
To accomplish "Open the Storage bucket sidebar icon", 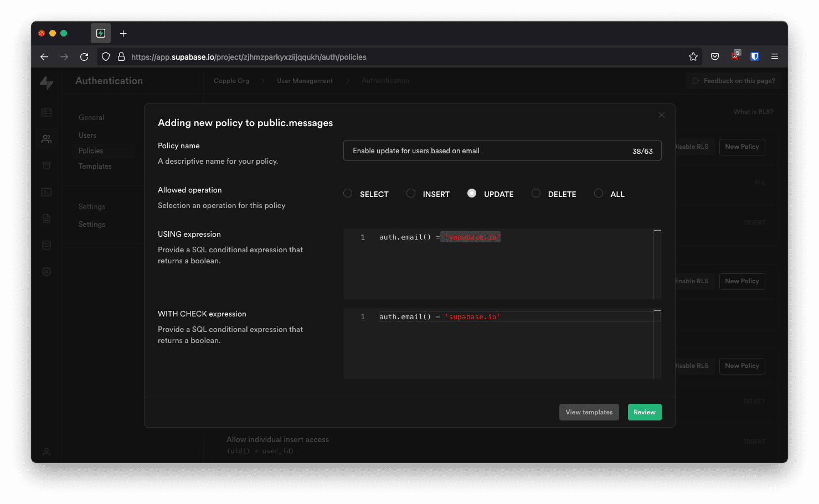I will [x=47, y=165].
